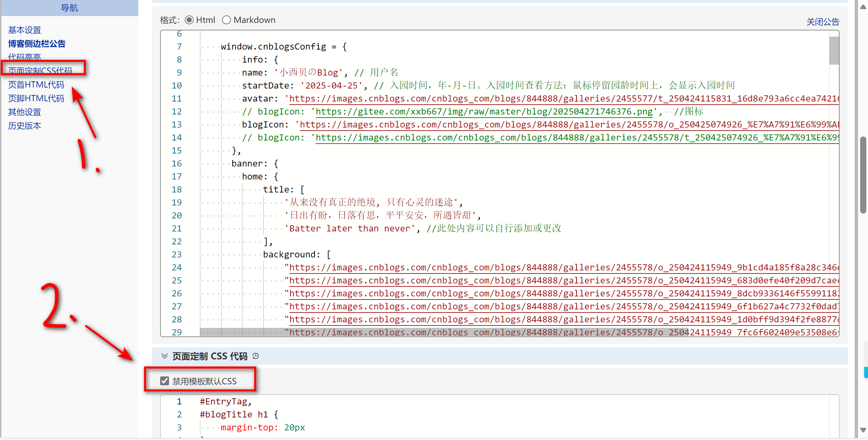Go to 其他设置 in navigation
Screen dimensions: 868x440
tap(25, 112)
